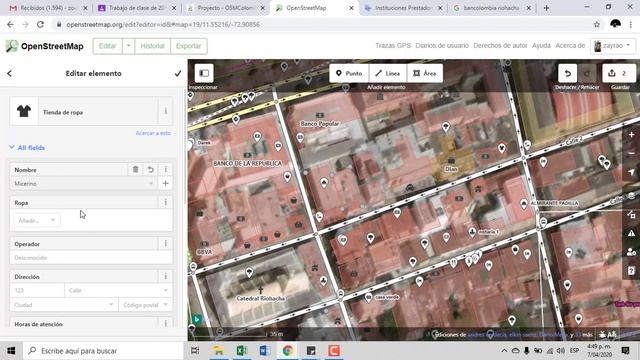Open the Acerca de page

point(570,46)
